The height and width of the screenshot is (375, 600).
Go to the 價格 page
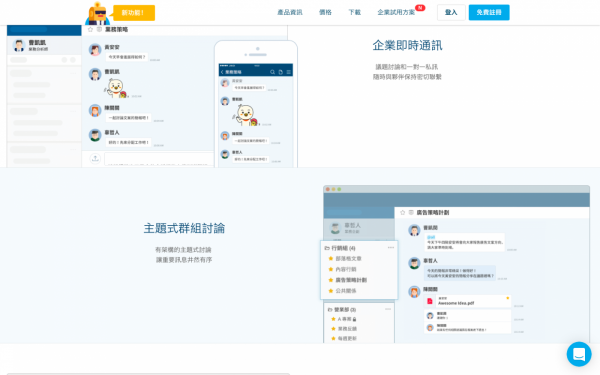click(x=325, y=12)
